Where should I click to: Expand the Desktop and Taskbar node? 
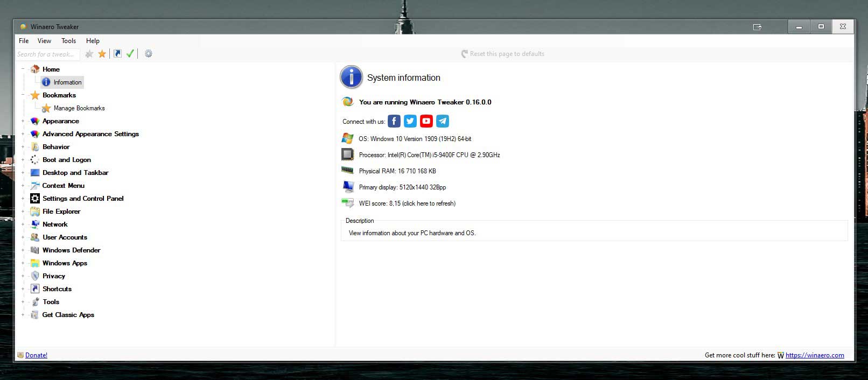tap(23, 173)
